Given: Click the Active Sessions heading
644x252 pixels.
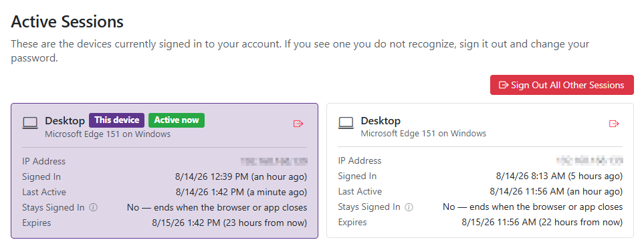Looking at the screenshot, I should pos(67,21).
